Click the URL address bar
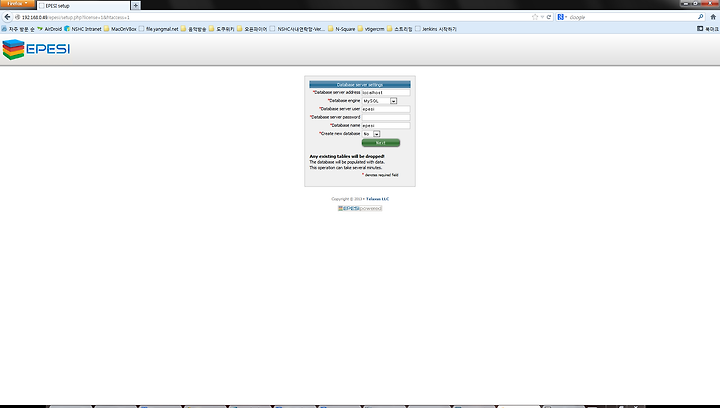Viewport: 720px width, 408px height. [x=276, y=17]
